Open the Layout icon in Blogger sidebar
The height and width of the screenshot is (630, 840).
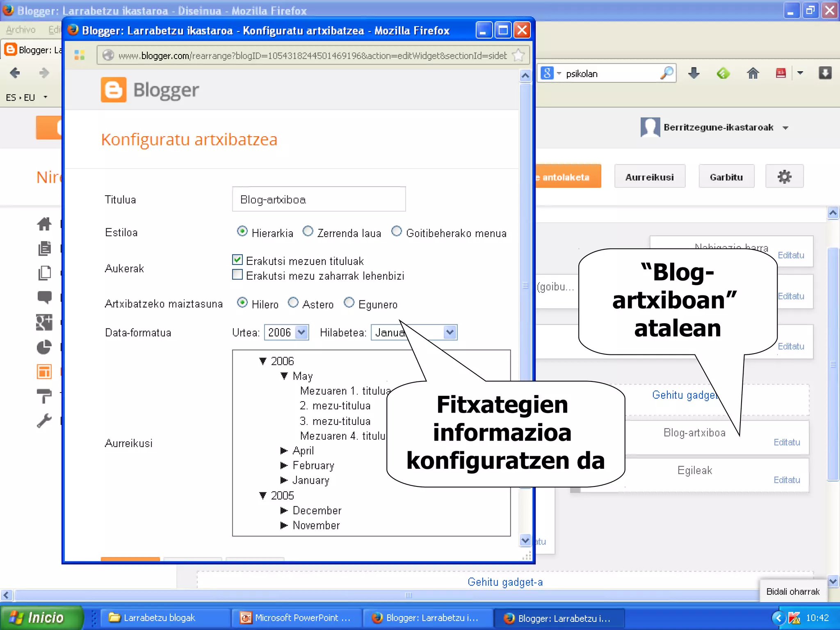(x=44, y=372)
